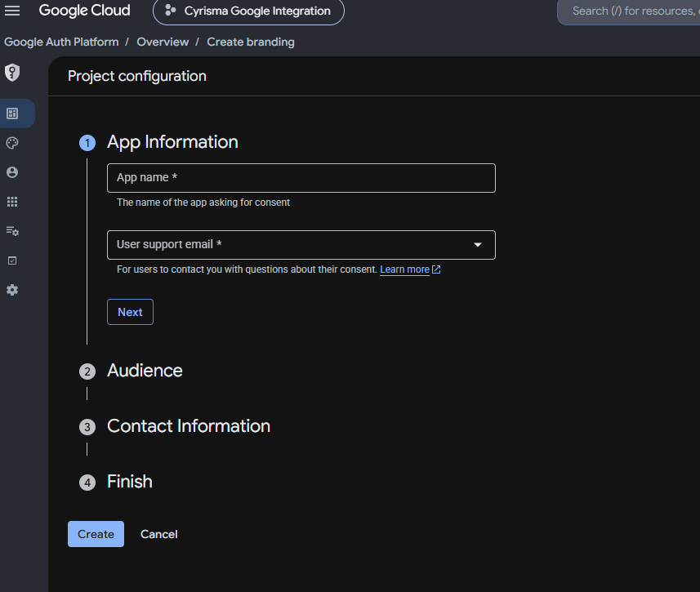Click the external link icon beside Learn more
The image size is (700, 592).
pos(436,269)
